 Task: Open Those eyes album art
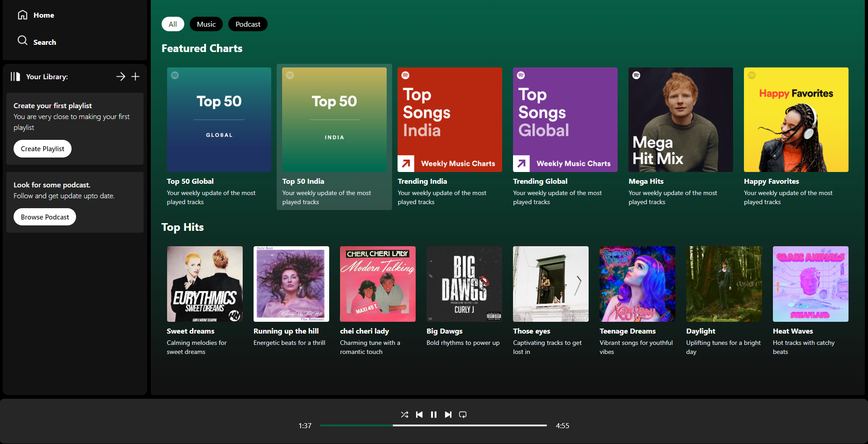(x=551, y=284)
